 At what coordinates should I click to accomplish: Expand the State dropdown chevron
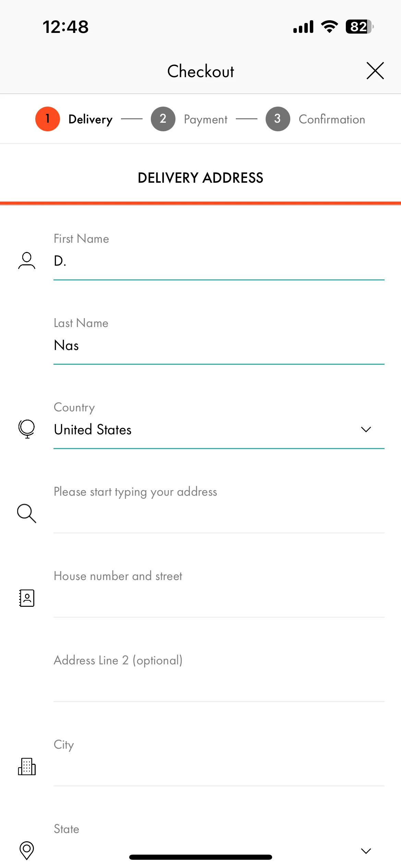(x=366, y=851)
